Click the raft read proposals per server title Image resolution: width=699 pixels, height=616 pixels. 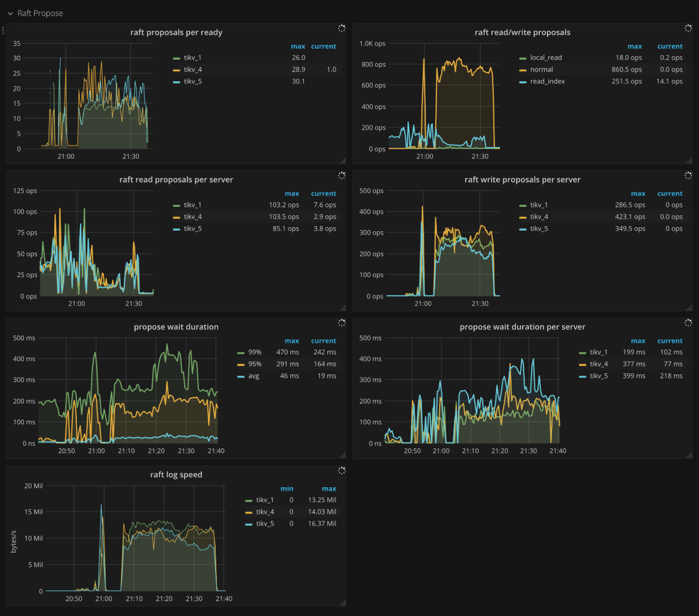[x=176, y=179]
